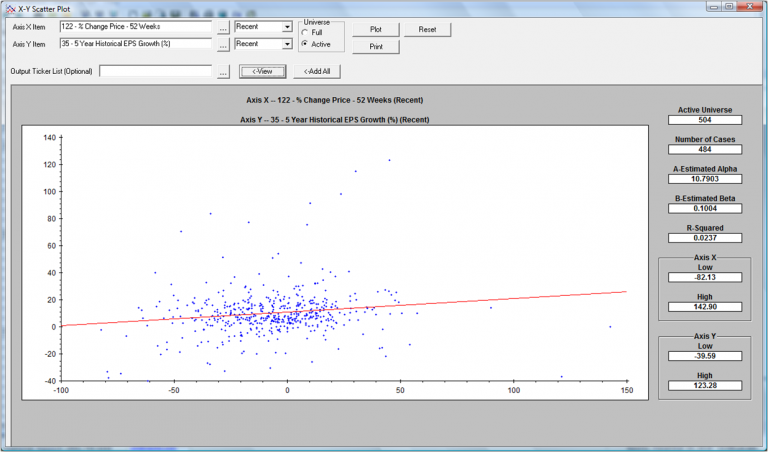The height and width of the screenshot is (452, 768).
Task: Open the Axis X item browse button
Action: point(223,27)
